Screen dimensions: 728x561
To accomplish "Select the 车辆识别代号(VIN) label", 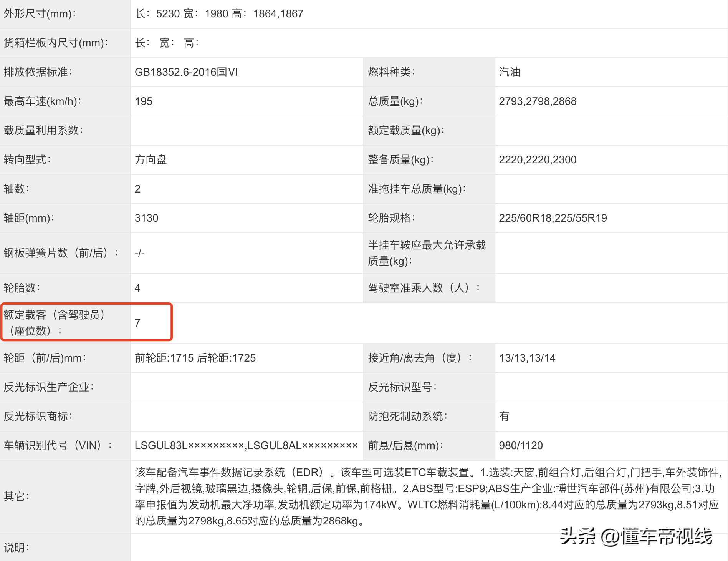I will [58, 446].
